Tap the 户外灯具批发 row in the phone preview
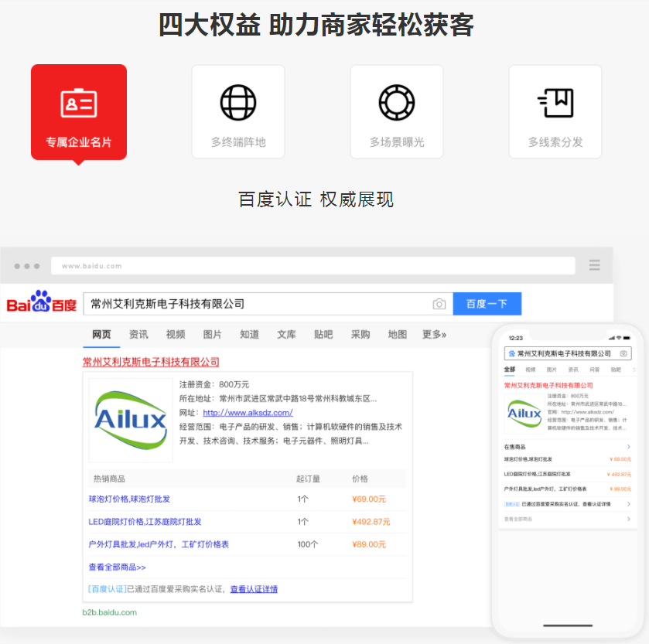 point(568,489)
